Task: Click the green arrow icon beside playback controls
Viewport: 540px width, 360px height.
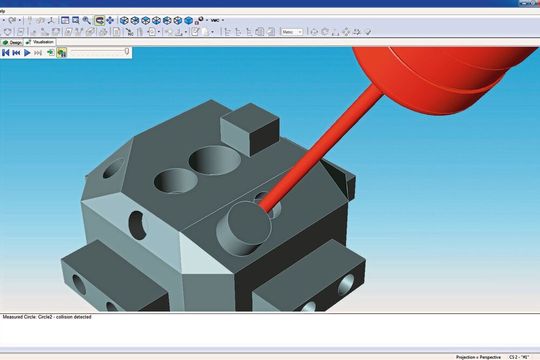Action: pos(51,52)
